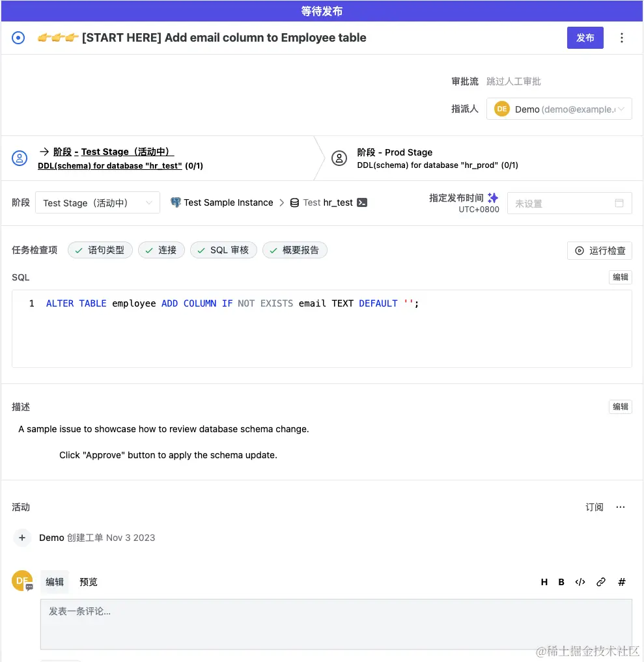644x662 pixels.
Task: Click the Test Stage user circle icon
Action: tap(20, 158)
